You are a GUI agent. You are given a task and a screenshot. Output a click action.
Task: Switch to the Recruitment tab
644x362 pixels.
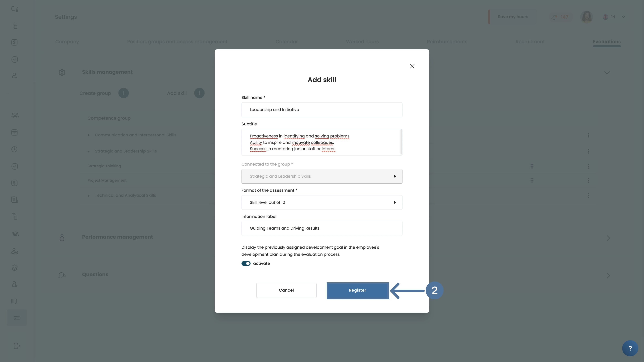pyautogui.click(x=530, y=42)
